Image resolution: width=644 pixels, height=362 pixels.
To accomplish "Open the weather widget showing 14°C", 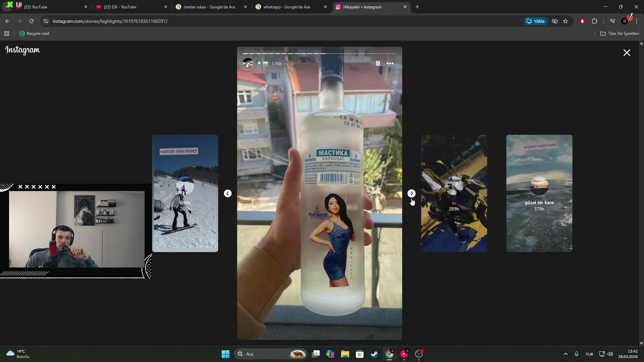I will click(x=18, y=354).
